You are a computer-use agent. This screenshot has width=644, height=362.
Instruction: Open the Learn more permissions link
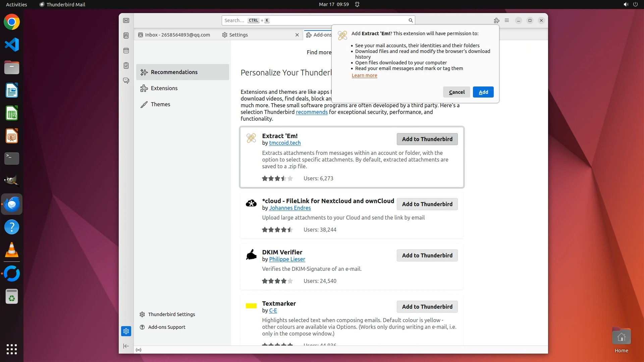(364, 75)
